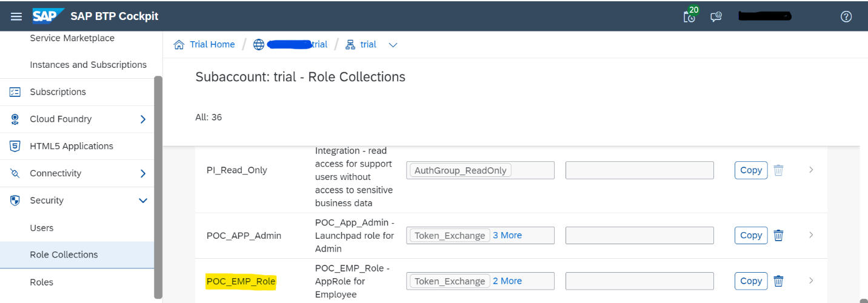Select Role Collections in sidebar
Screen dimensions: 868x303
coord(77,255)
